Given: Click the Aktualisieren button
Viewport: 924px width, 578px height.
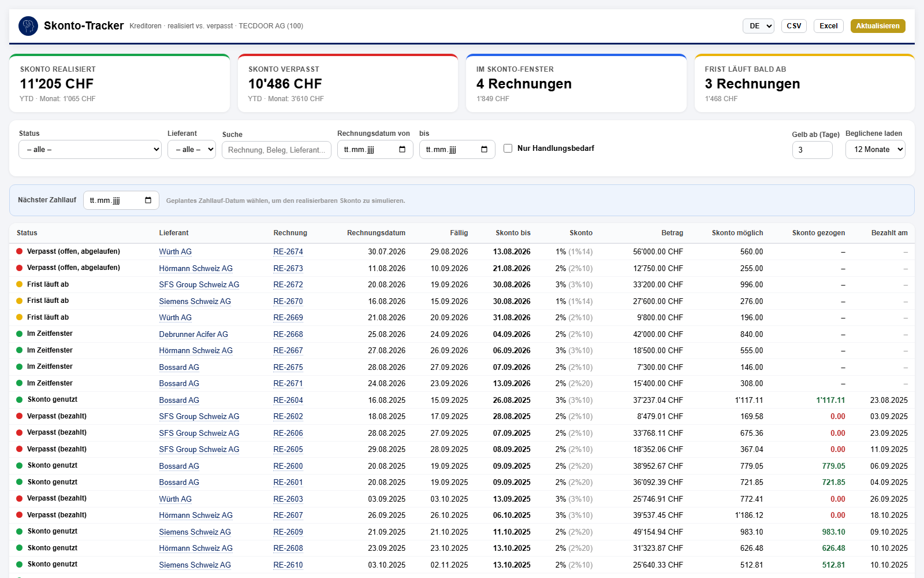Looking at the screenshot, I should (878, 26).
